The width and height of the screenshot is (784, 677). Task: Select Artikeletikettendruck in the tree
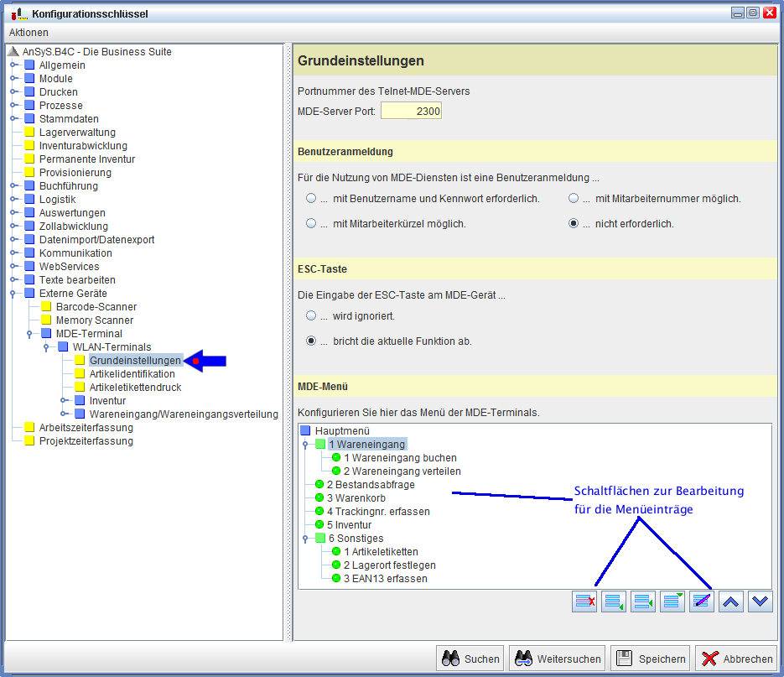(135, 388)
